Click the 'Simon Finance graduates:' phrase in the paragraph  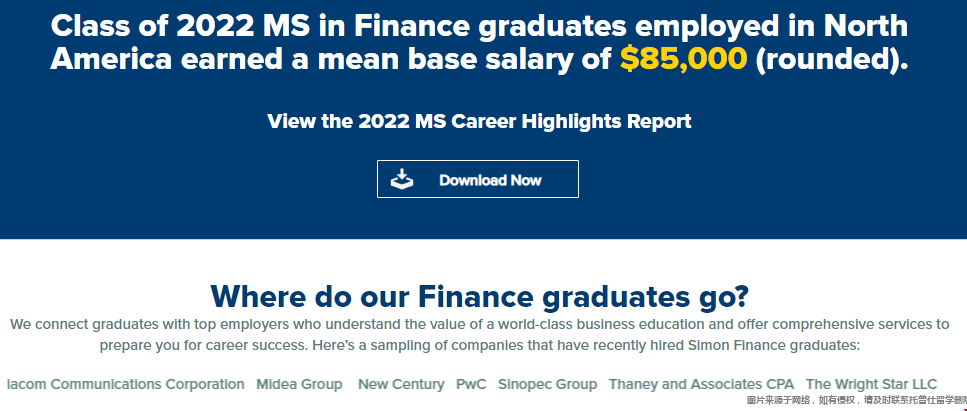click(781, 346)
